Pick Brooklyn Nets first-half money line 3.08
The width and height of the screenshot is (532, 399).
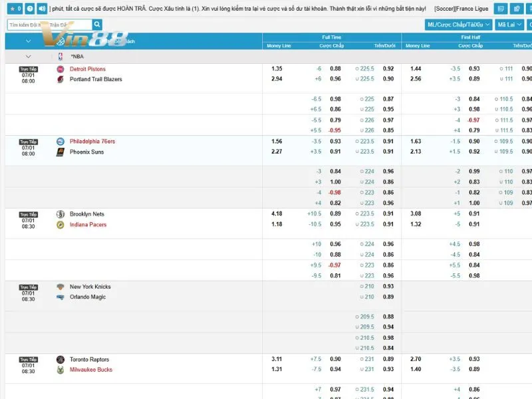pyautogui.click(x=416, y=213)
